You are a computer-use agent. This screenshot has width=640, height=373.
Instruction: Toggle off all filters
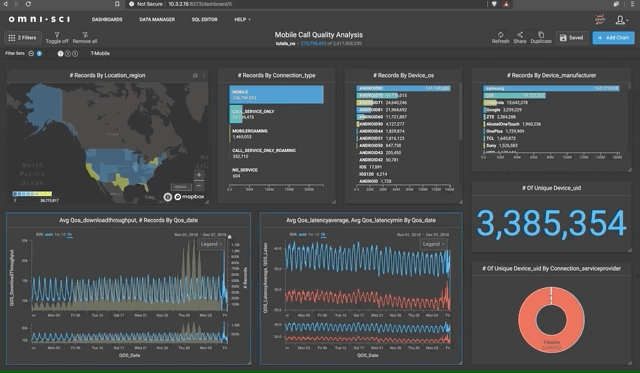[x=57, y=38]
